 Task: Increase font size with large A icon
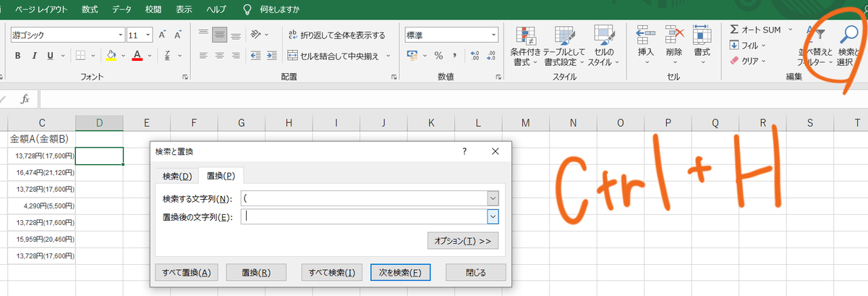click(x=163, y=35)
